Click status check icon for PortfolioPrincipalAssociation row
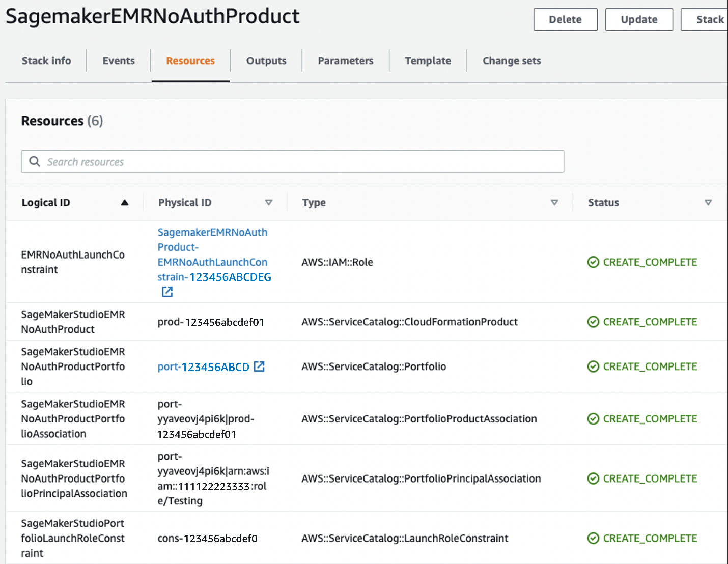The image size is (728, 564). click(x=593, y=478)
